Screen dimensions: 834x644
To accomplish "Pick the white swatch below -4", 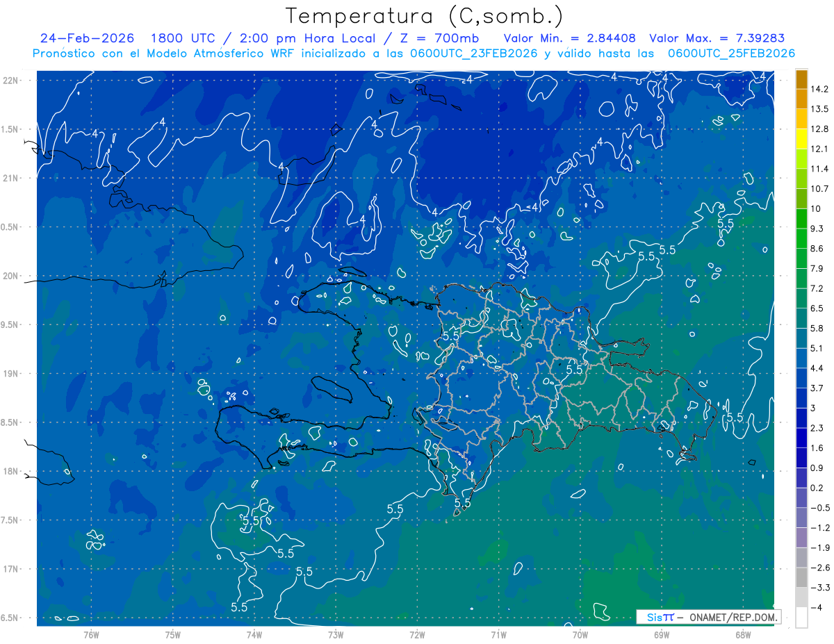I will [x=801, y=618].
